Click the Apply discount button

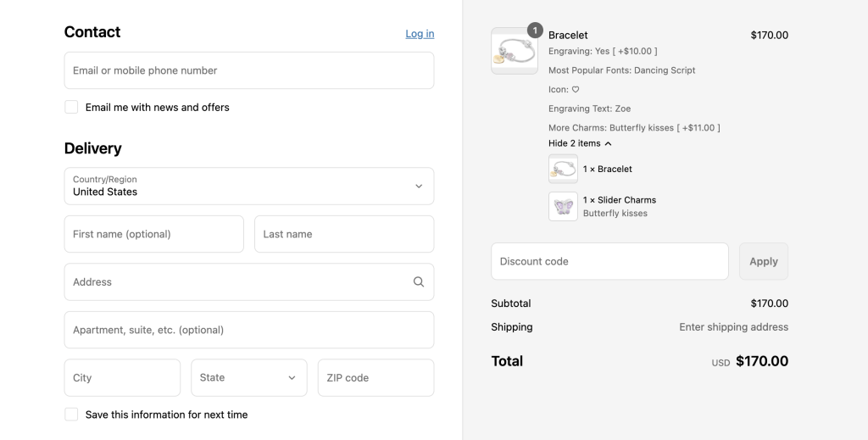(764, 261)
